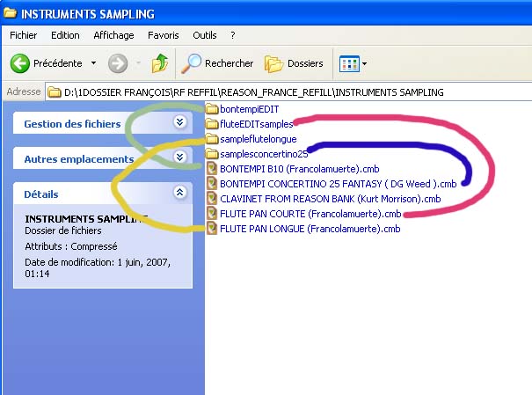Click the Autres emplacements heading
The image size is (532, 395).
point(79,159)
